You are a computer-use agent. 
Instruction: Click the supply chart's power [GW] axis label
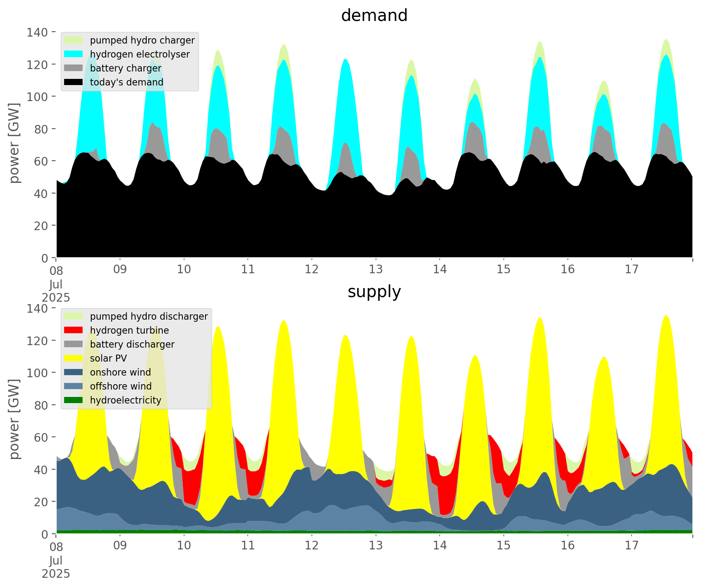click(14, 420)
